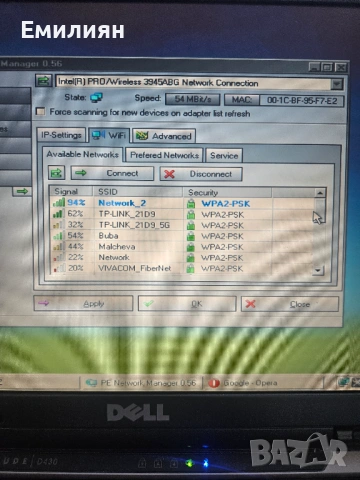This screenshot has height=480, width=360.
Task: Click the 20% signal strength icon
Action: tap(59, 268)
